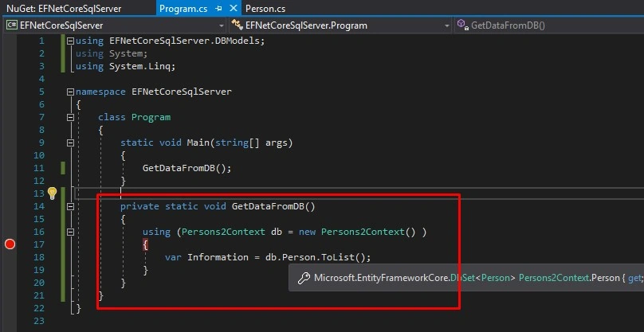The width and height of the screenshot is (644, 332).
Task: Collapse the using directives block on line 1
Action: coord(71,41)
